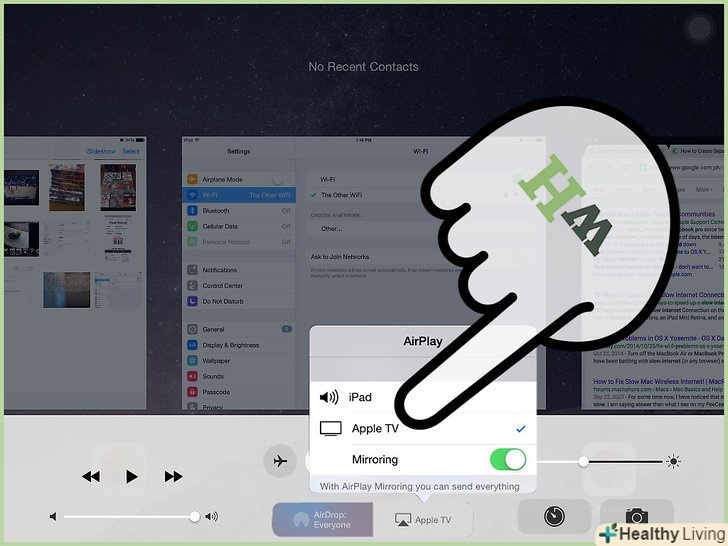Open the Camera shortcut

point(637,516)
